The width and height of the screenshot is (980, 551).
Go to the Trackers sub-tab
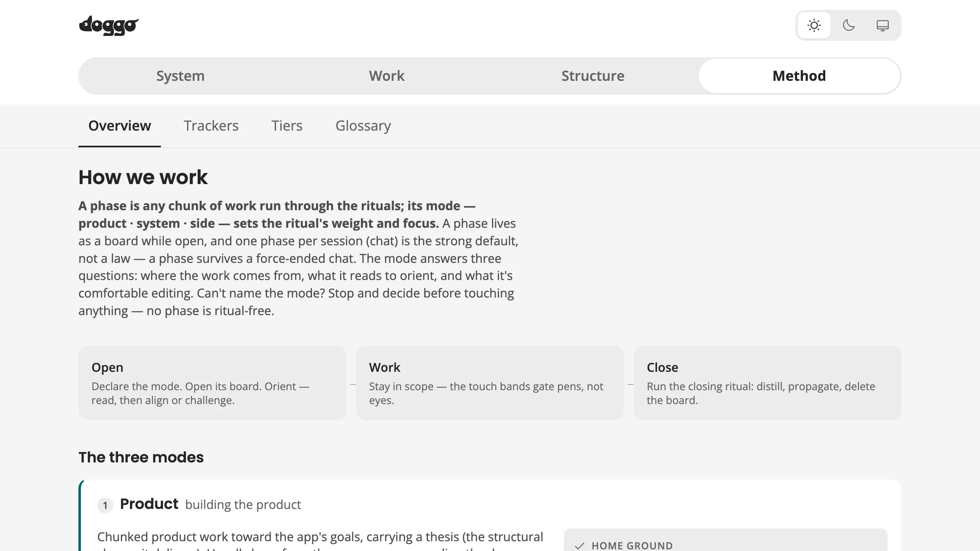[211, 126]
